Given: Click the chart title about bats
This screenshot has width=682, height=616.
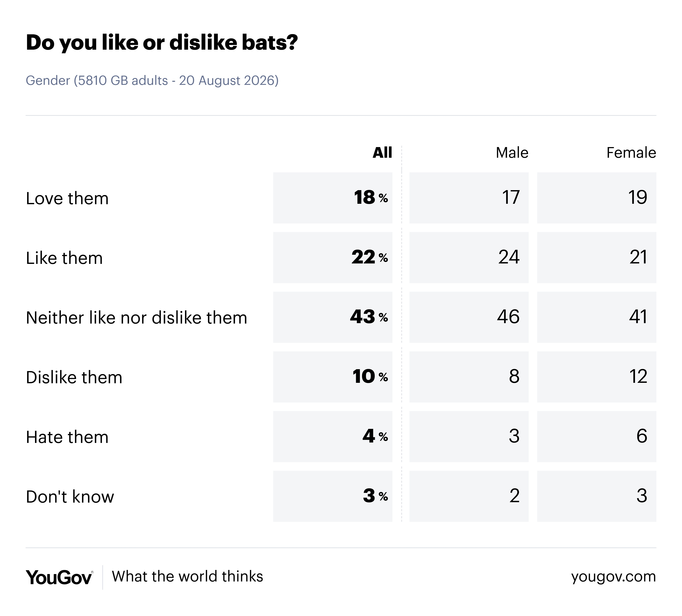Looking at the screenshot, I should pyautogui.click(x=162, y=43).
